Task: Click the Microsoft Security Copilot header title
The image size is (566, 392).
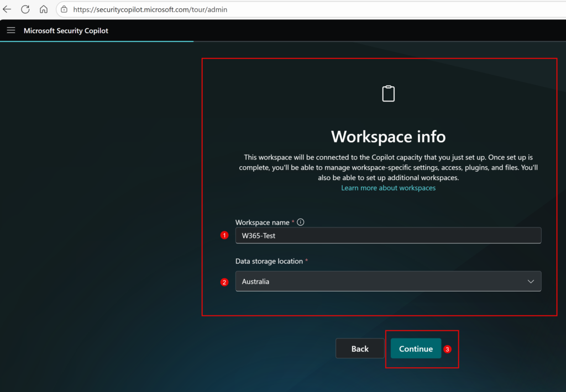Action: [66, 30]
